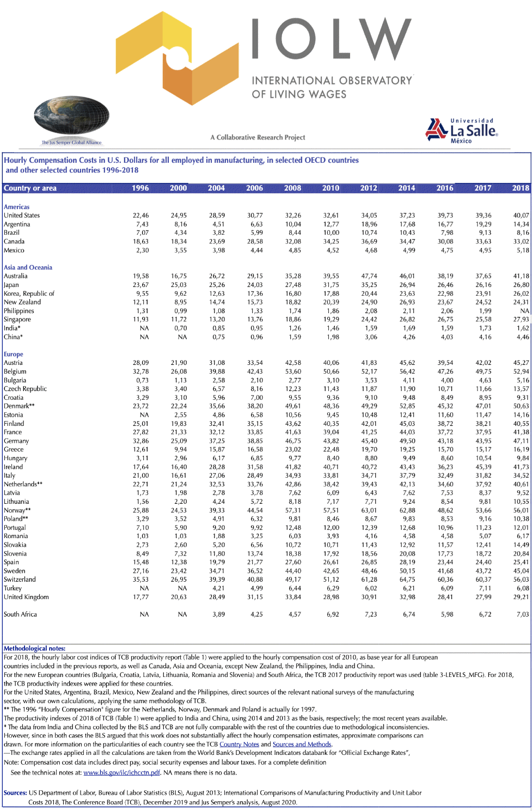
Task: Click the Country or area column header
Action: [30, 188]
